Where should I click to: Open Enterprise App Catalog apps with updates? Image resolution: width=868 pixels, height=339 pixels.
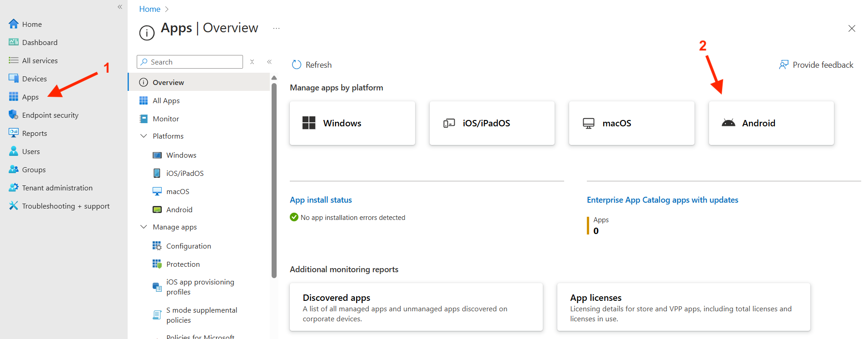tap(662, 200)
